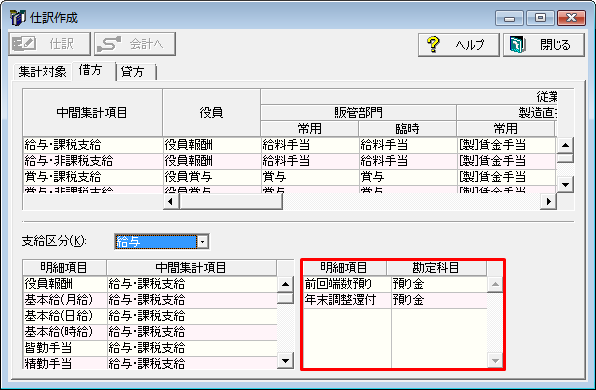596x390 pixels.
Task: Select 基本給(日給) in the detail list
Action: point(64,316)
